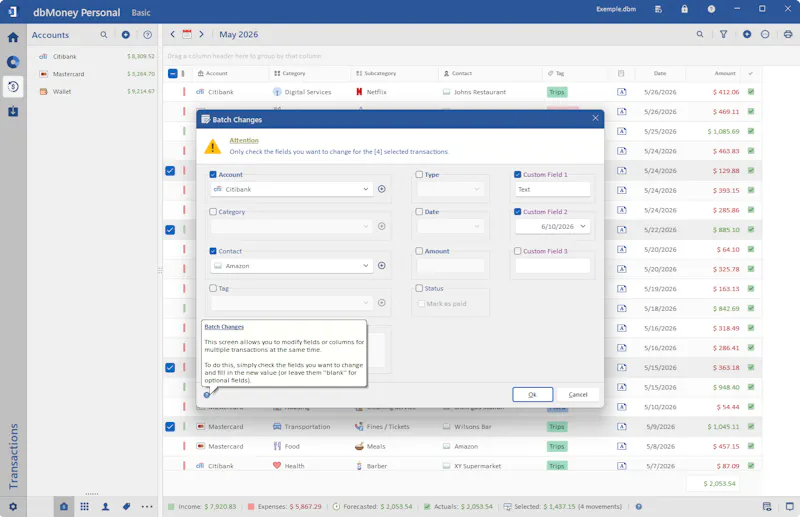Screen dimensions: 800x517
Task: Open the Custom Field 2 date dropdown
Action: pyautogui.click(x=583, y=226)
